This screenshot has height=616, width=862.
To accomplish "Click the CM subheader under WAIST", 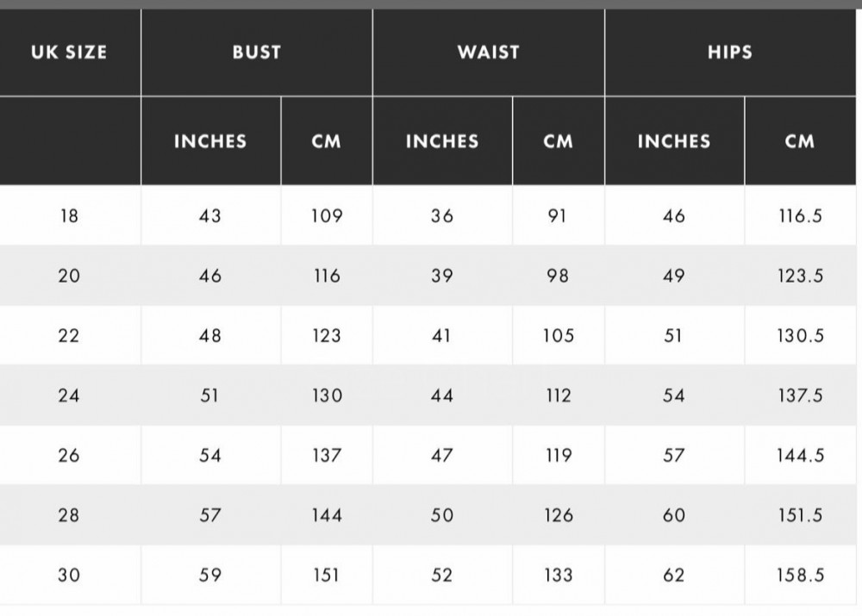I will 559,141.
